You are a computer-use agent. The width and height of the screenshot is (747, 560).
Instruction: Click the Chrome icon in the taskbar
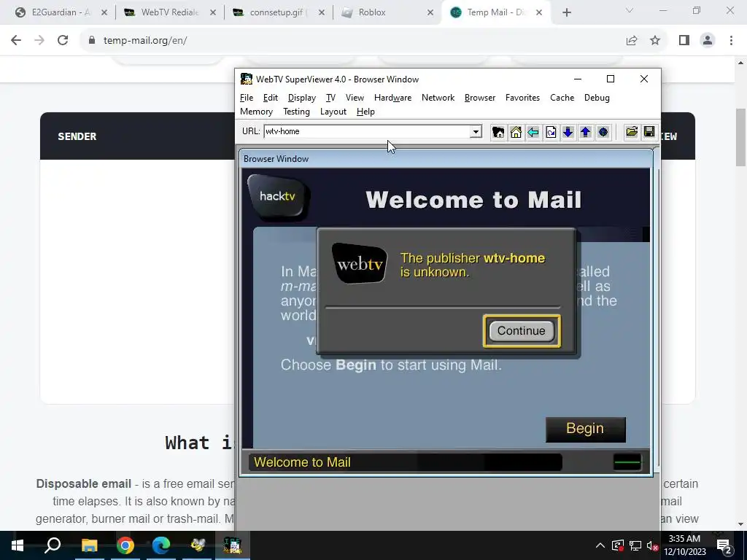(125, 545)
